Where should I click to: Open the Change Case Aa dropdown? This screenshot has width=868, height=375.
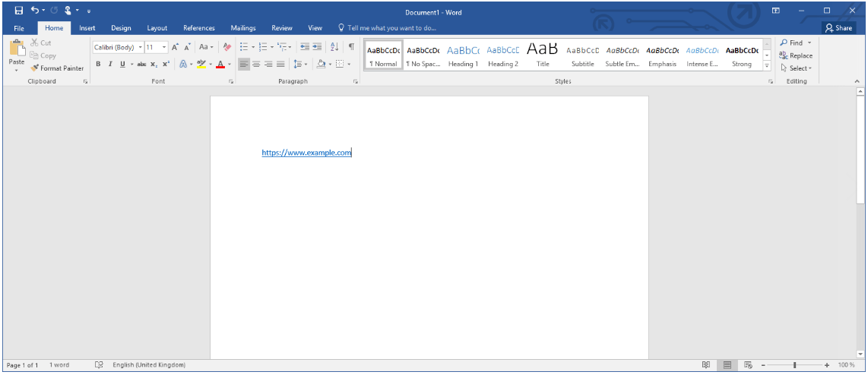(x=206, y=47)
